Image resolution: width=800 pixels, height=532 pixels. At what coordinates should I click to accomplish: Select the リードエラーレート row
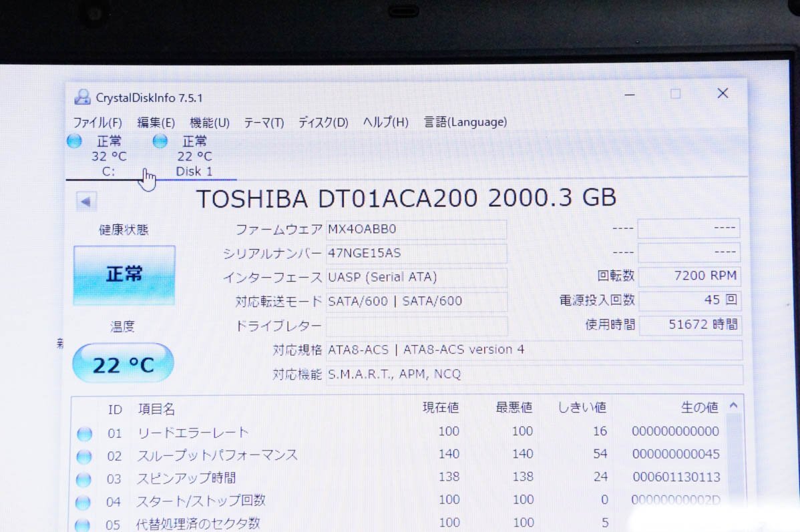click(399, 433)
